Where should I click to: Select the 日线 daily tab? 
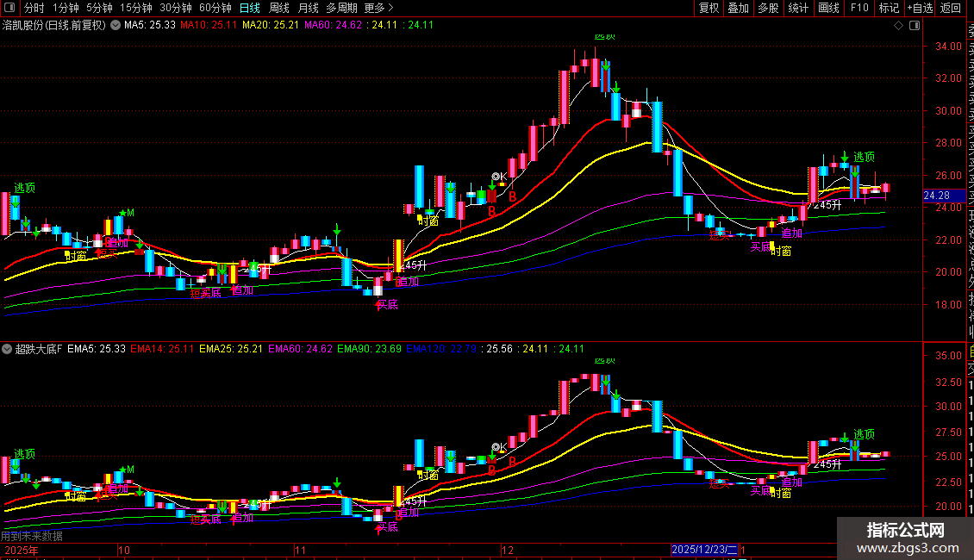(x=250, y=8)
